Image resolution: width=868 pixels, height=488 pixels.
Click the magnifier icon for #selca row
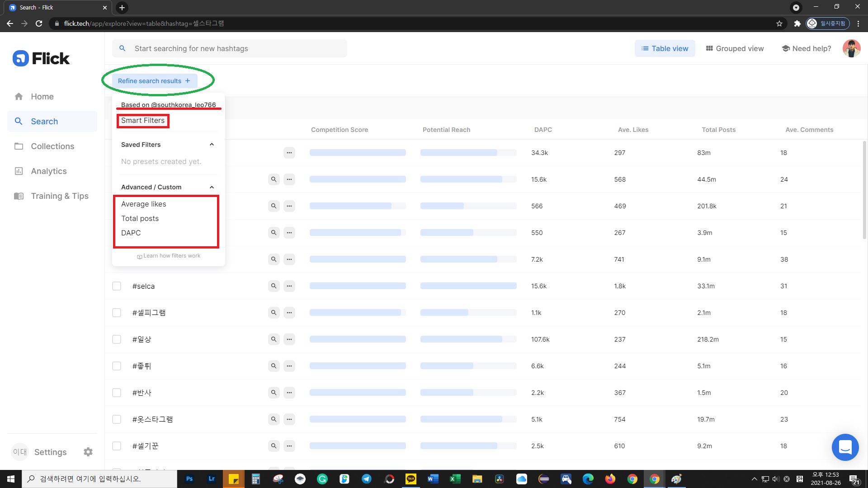coord(274,286)
